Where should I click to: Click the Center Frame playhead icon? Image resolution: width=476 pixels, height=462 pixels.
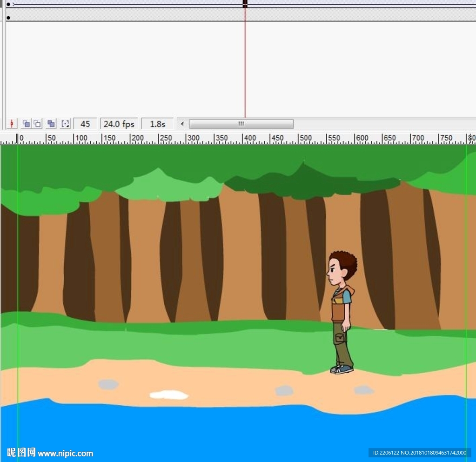click(x=12, y=124)
